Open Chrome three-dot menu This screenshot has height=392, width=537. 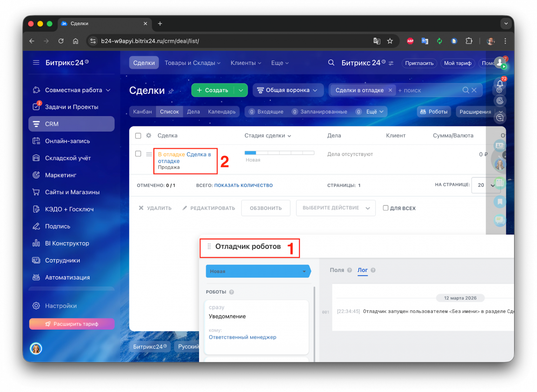click(x=505, y=41)
